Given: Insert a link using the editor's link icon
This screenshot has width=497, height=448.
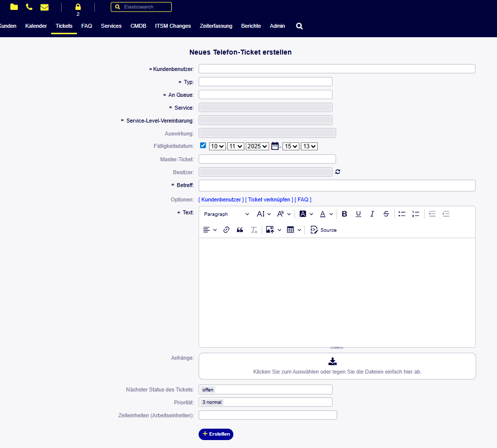Looking at the screenshot, I should coord(226,230).
